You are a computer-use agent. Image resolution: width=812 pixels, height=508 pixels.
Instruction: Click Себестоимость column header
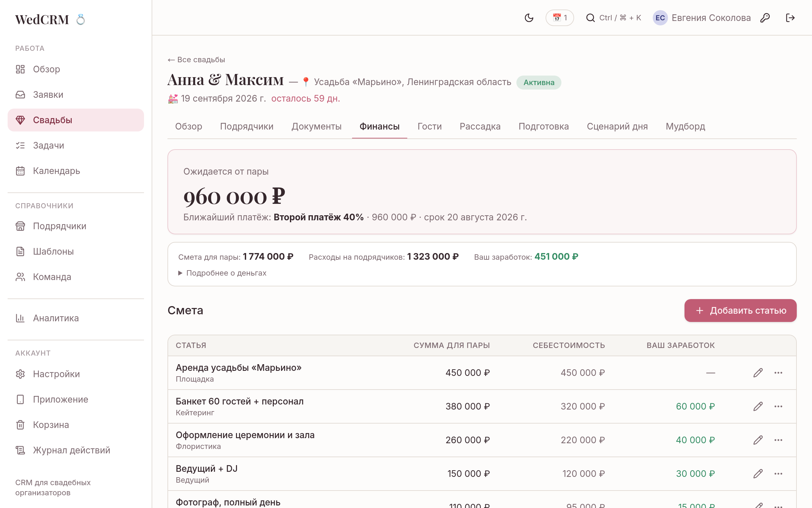click(x=569, y=345)
